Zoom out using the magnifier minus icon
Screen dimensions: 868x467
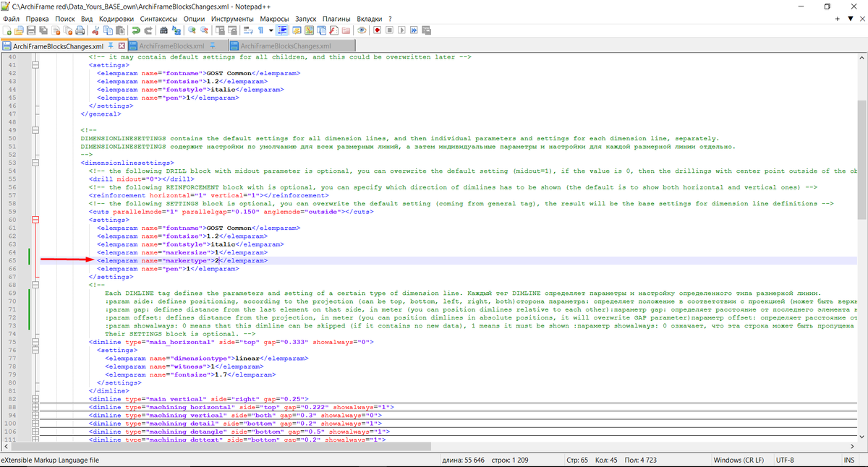204,30
